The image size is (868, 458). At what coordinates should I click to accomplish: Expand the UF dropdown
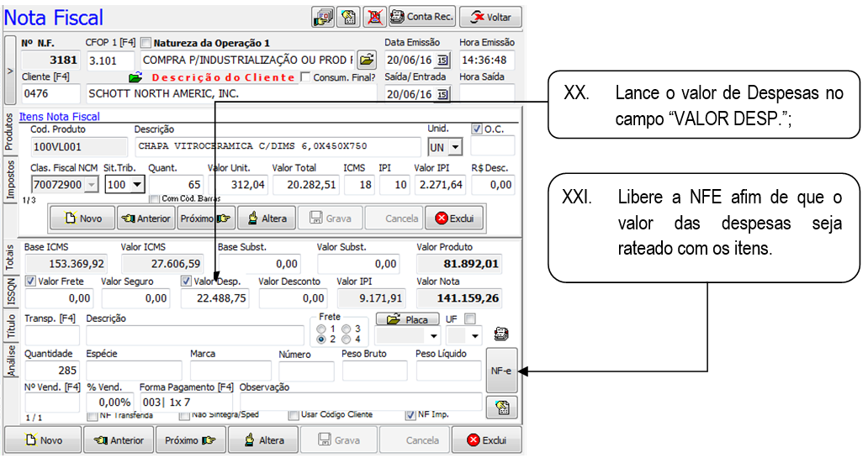[x=476, y=336]
